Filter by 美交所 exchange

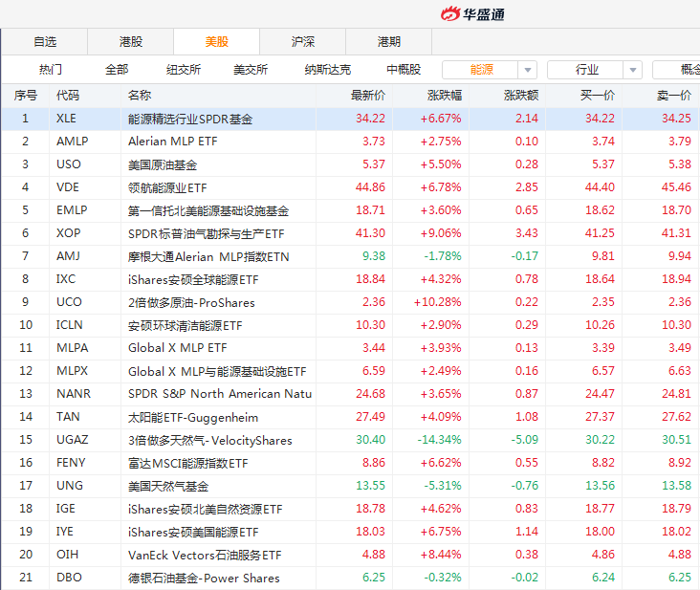pos(251,70)
